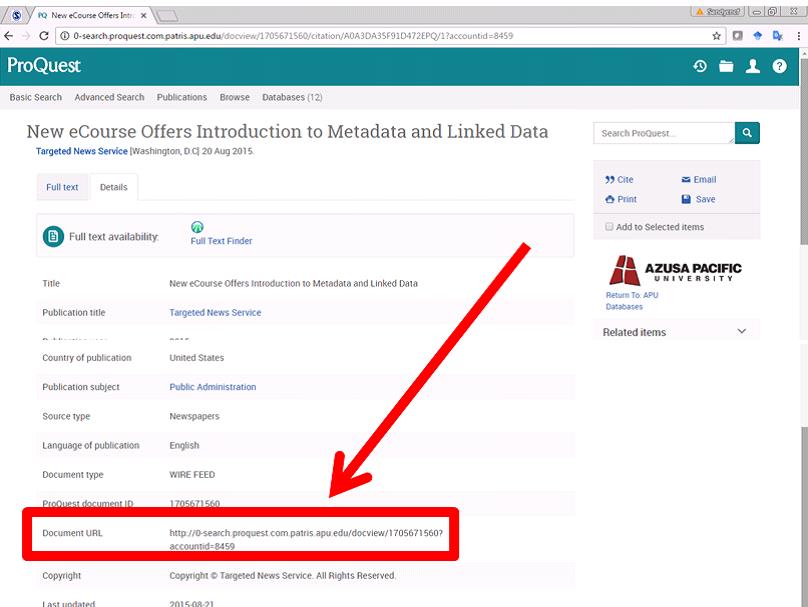The width and height of the screenshot is (808, 607).
Task: Open Databases (12) menu item
Action: point(292,97)
